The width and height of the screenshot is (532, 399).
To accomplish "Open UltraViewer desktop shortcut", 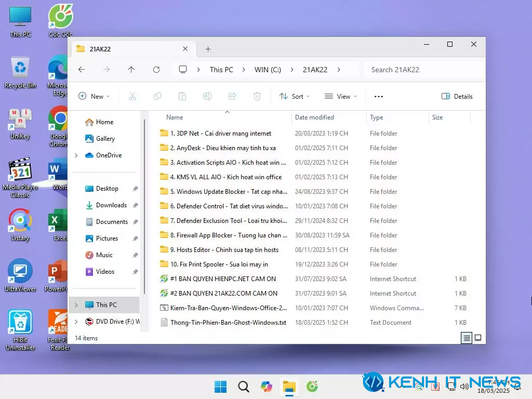I will (x=20, y=275).
